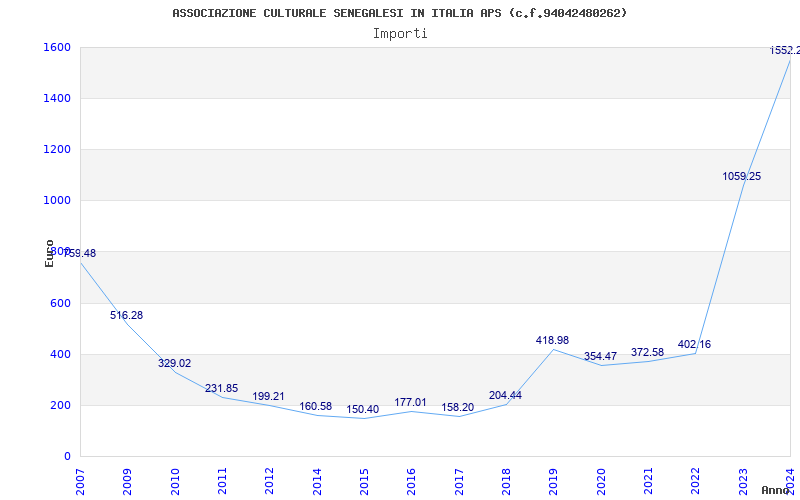Click the 2023 year axis label
Viewport: 800px width, 500px height.
(x=743, y=482)
